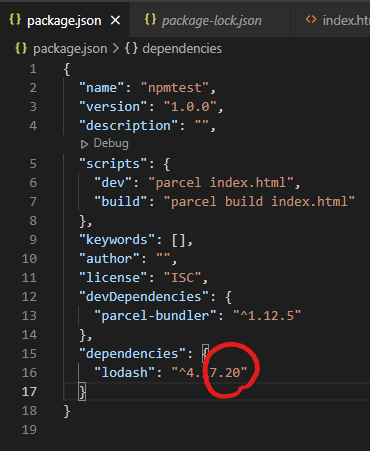Switch to the package.json tab

tap(64, 21)
